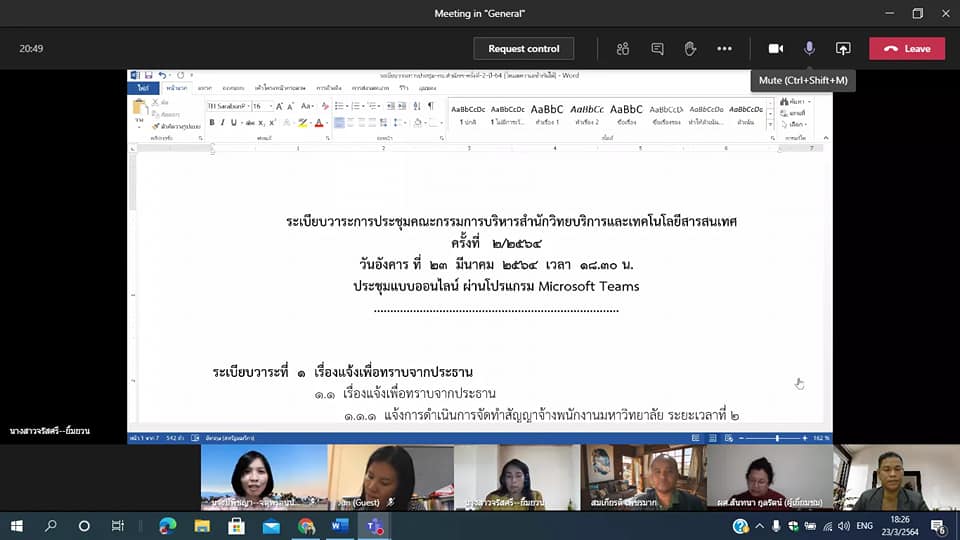The height and width of the screenshot is (540, 960).
Task: Open File Explorer from the taskbar
Action: click(202, 526)
